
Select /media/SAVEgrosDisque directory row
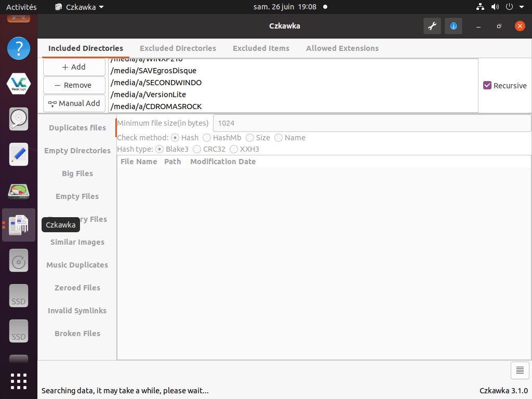293,71
